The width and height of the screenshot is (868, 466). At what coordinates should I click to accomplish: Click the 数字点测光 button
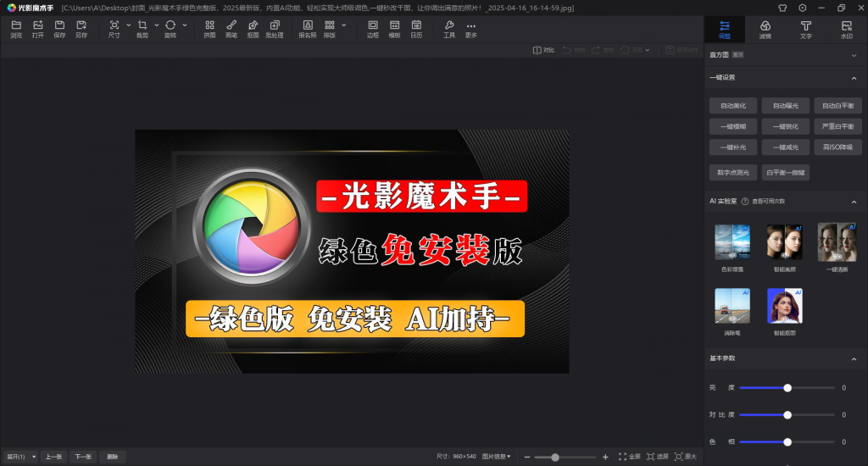[733, 173]
